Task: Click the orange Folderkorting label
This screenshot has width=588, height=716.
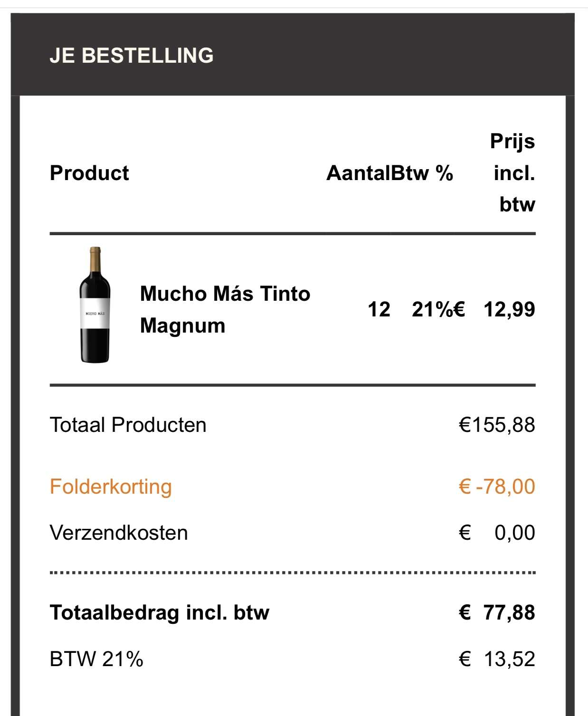Action: [111, 487]
